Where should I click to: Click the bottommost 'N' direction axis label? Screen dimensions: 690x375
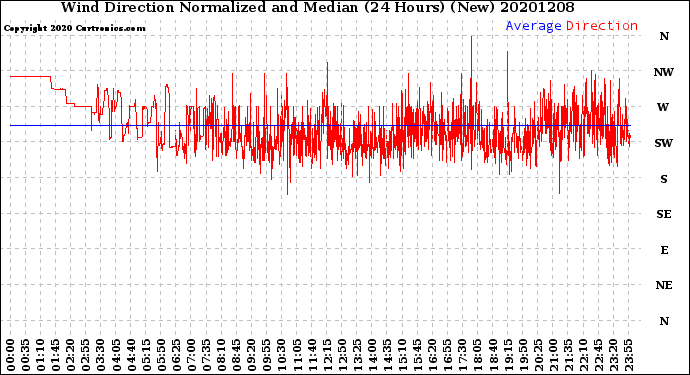point(664,321)
